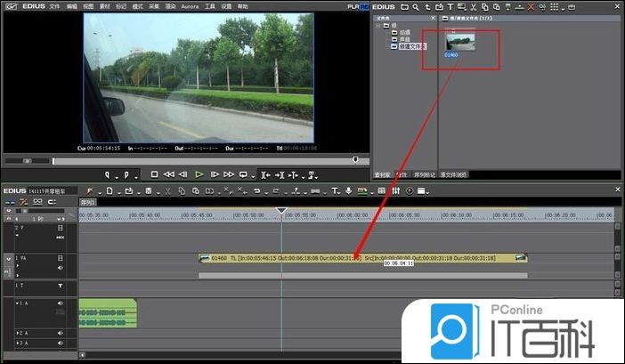Collapse the root folder in bin tree
This screenshot has height=364, width=625.
[379, 26]
